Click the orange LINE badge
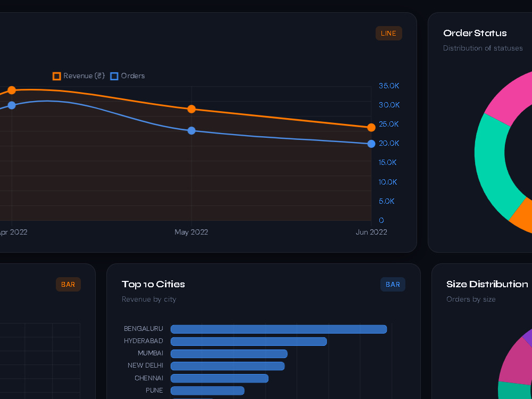This screenshot has width=532, height=399. 388,33
